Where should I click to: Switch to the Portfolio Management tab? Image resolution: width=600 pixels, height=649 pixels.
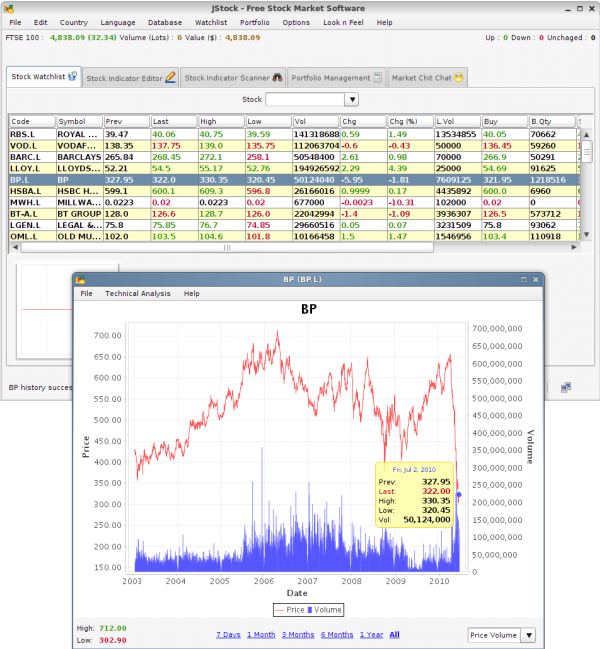336,78
